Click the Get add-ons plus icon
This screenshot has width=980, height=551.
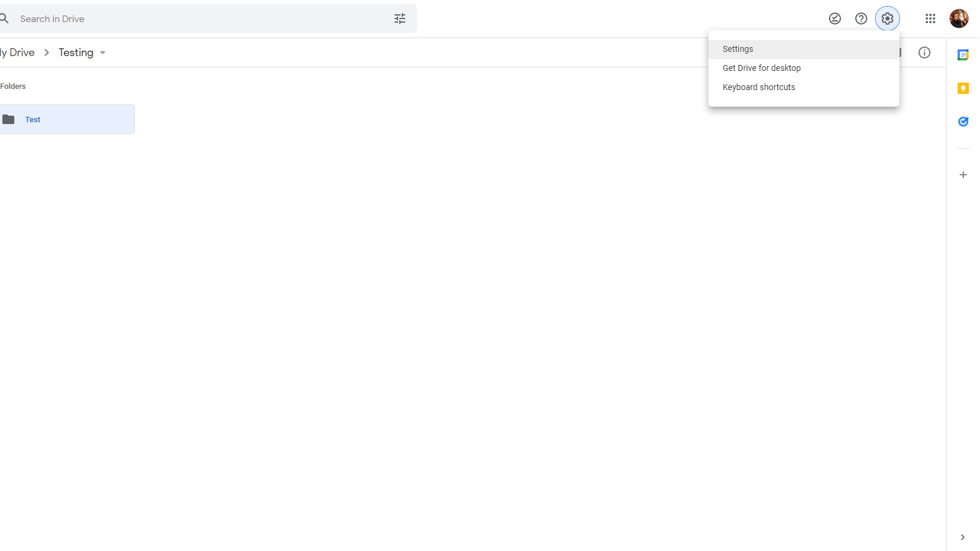click(963, 175)
